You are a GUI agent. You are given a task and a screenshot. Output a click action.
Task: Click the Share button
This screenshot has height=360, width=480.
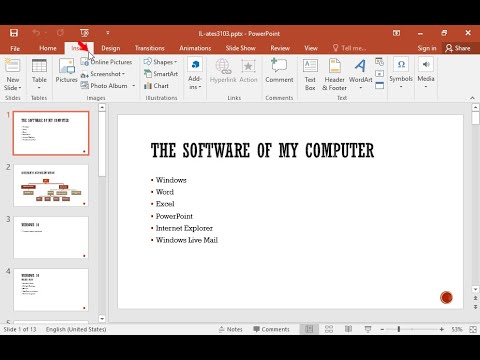[458, 48]
